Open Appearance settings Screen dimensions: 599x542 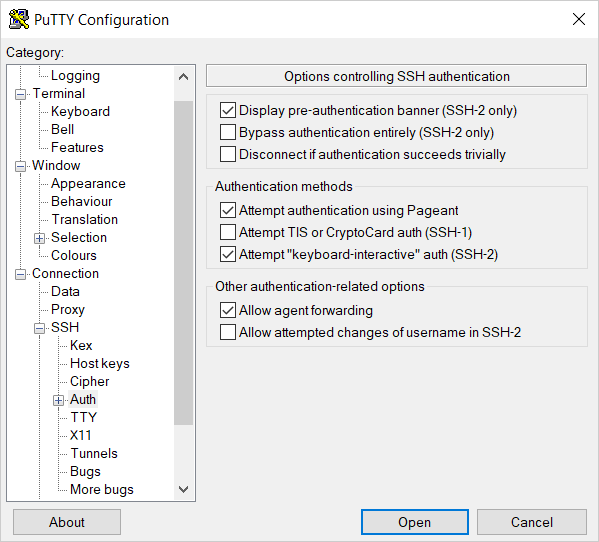88,184
